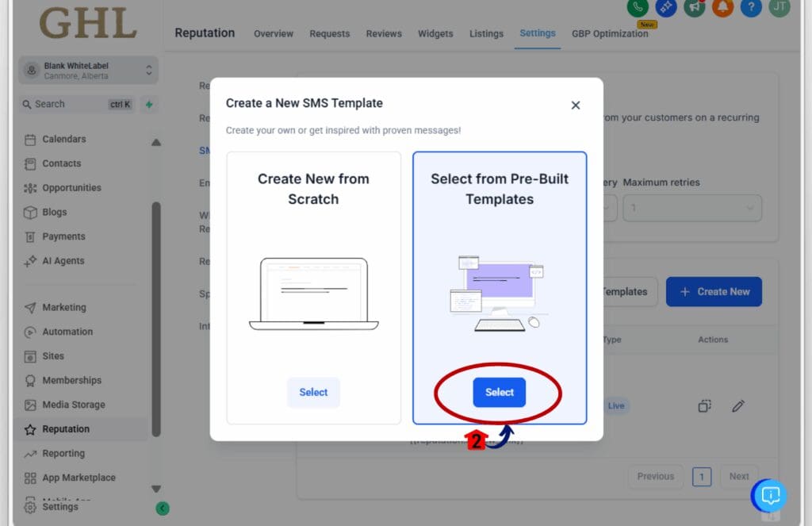
Task: Open the Calendars section in the sidebar
Action: point(63,139)
